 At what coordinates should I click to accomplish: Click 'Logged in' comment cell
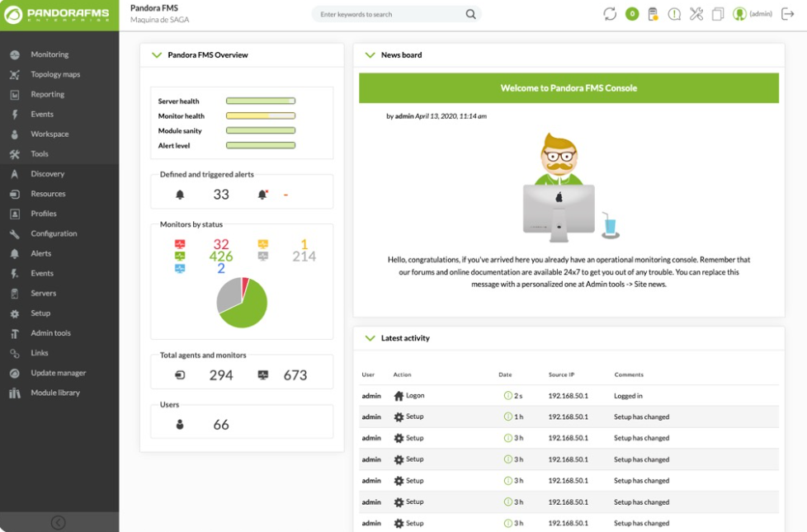point(628,396)
